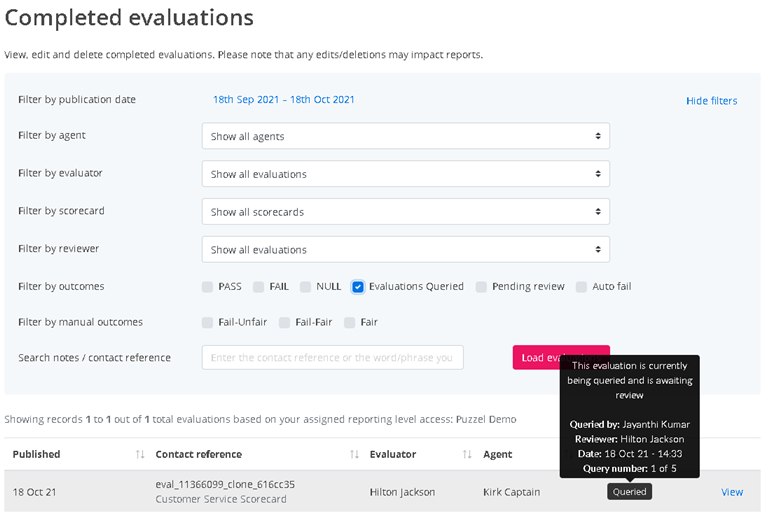Select the Fail-Unfair manual outcome

(208, 323)
